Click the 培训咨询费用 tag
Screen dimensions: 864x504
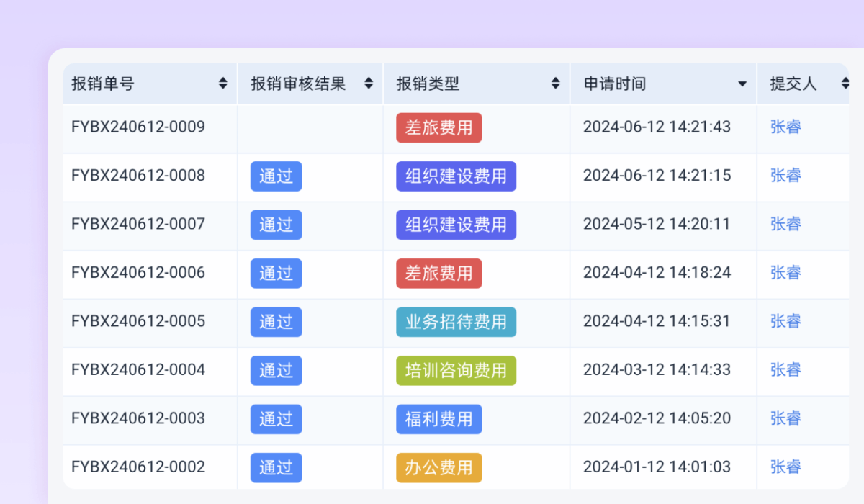(456, 371)
